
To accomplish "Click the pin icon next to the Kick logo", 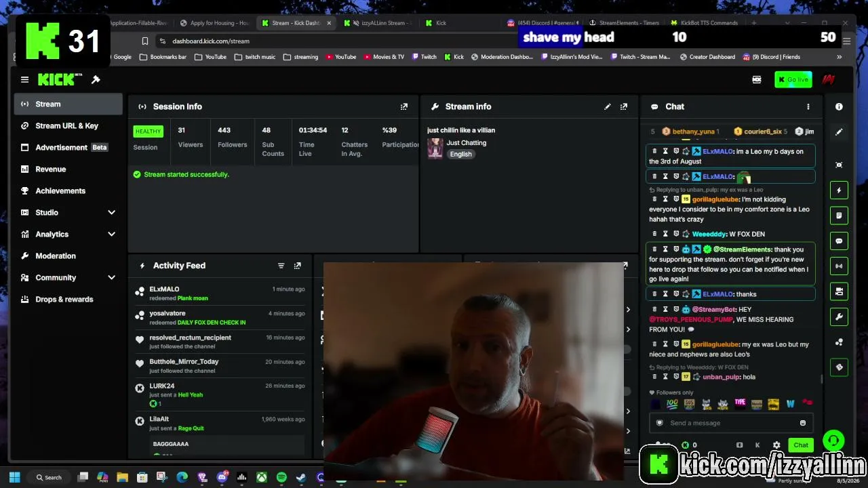I will [x=96, y=80].
